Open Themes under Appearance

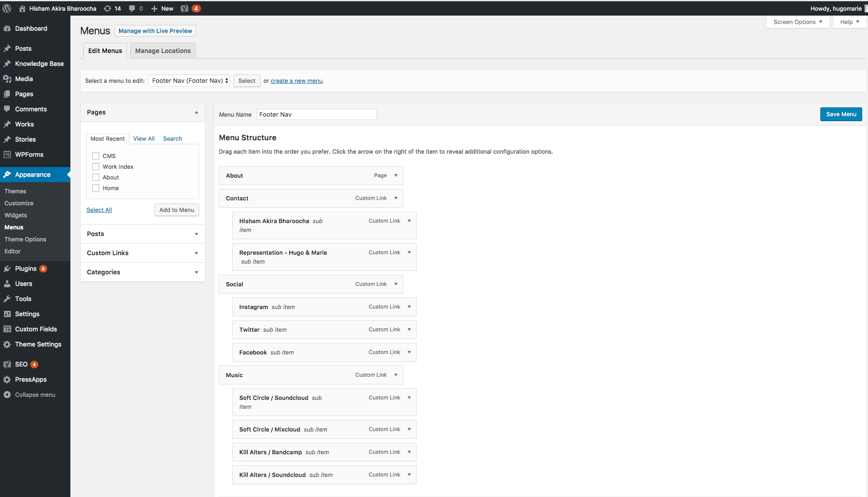coord(15,191)
